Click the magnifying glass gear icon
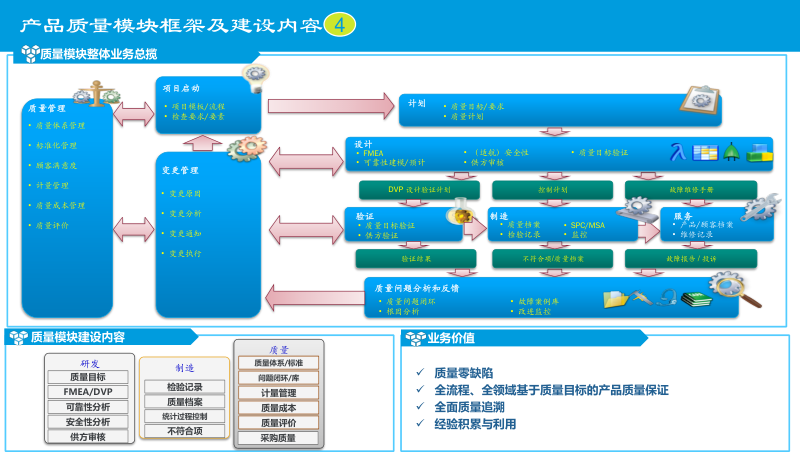800x452 pixels. point(735,289)
